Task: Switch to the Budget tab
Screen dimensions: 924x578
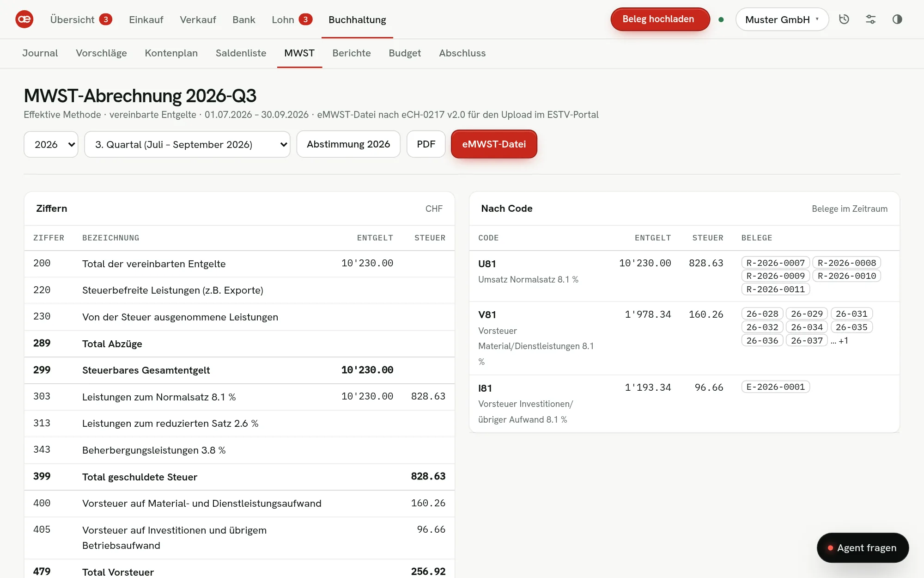Action: [405, 53]
